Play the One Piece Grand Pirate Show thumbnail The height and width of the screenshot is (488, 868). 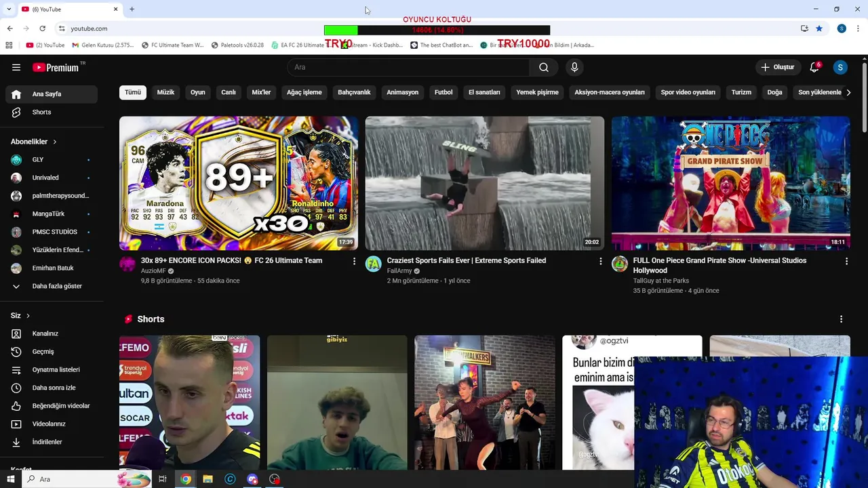coord(731,183)
